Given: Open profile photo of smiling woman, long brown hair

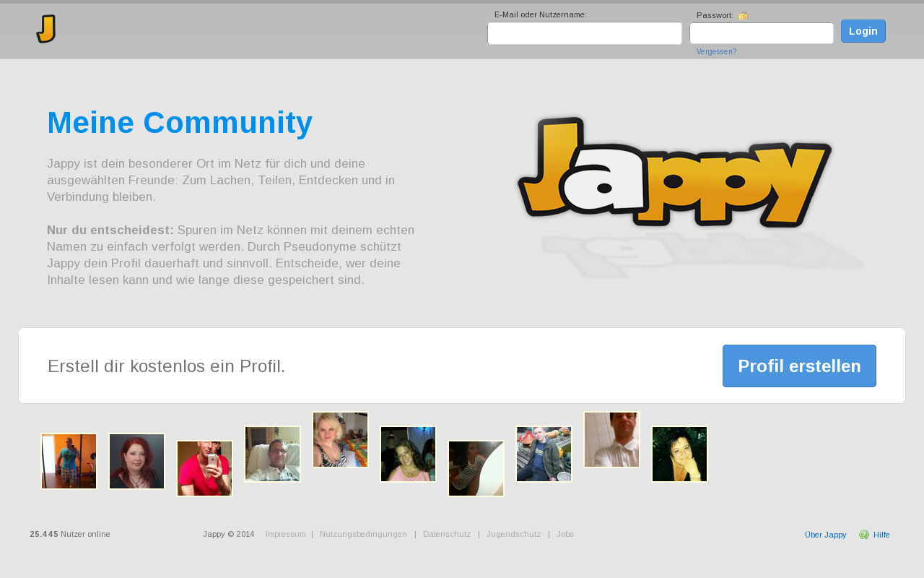Looking at the screenshot, I should tap(408, 454).
